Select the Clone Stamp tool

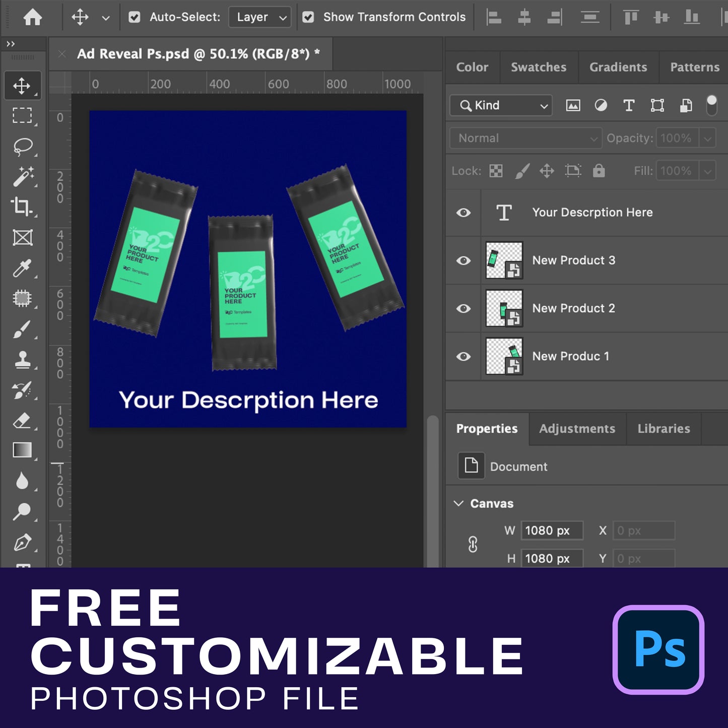[22, 360]
